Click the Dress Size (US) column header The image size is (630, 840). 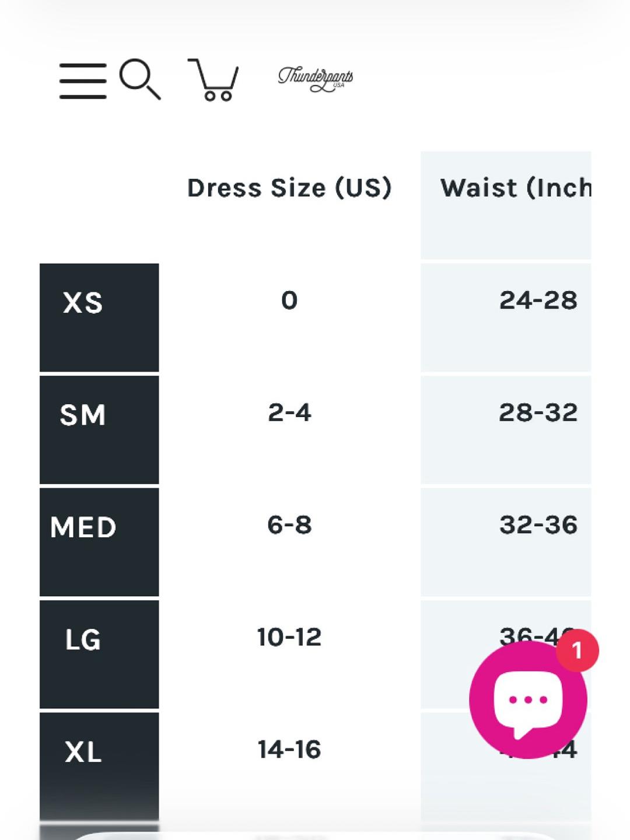click(x=289, y=188)
